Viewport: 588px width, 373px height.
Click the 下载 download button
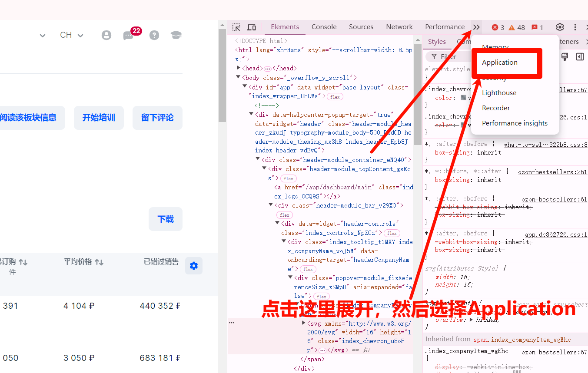pyautogui.click(x=166, y=219)
